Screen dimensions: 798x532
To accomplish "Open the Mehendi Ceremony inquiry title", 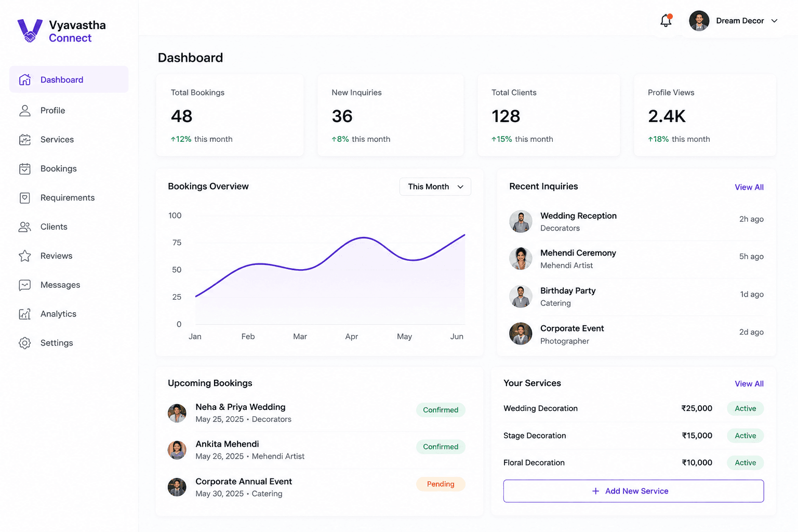I will point(578,252).
